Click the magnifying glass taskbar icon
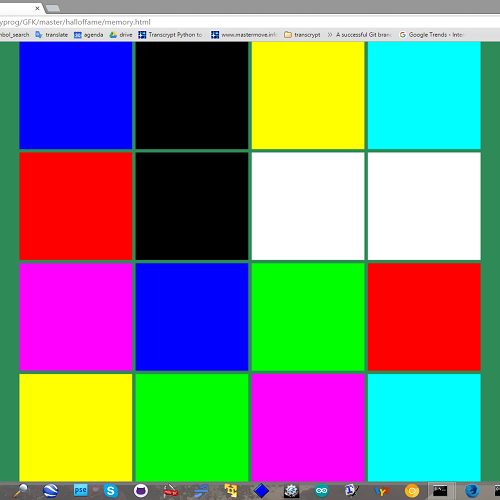 (x=21, y=491)
